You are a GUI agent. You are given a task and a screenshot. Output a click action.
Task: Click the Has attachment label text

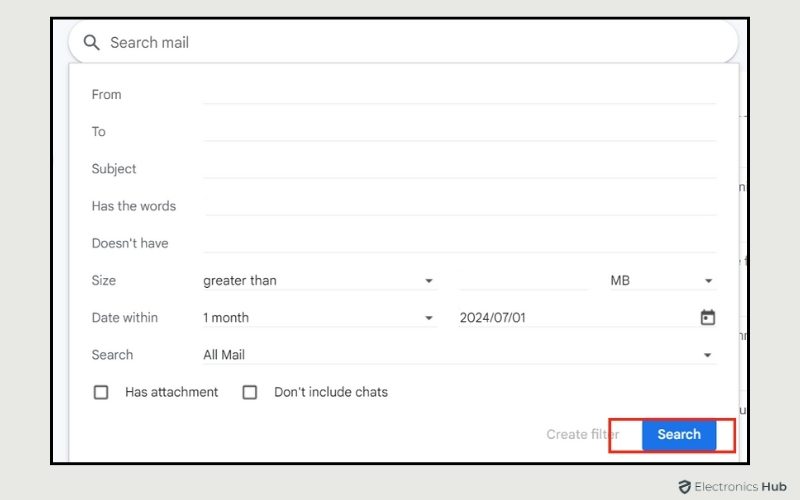[171, 392]
